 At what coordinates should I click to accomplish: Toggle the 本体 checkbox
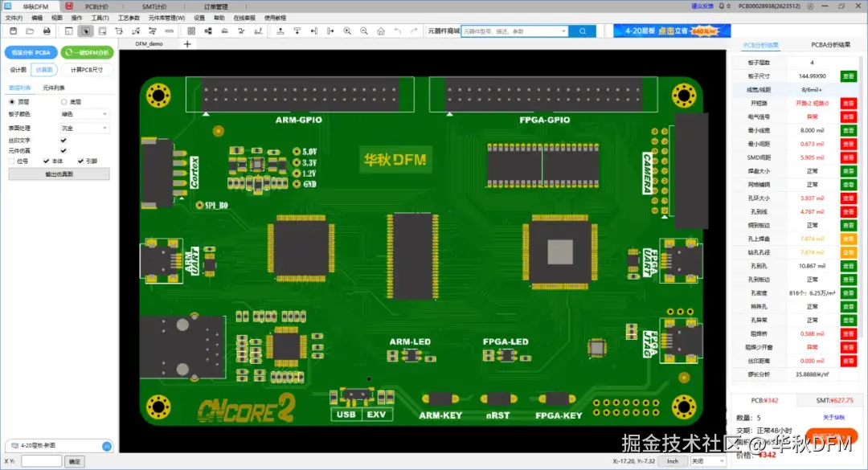[x=46, y=161]
